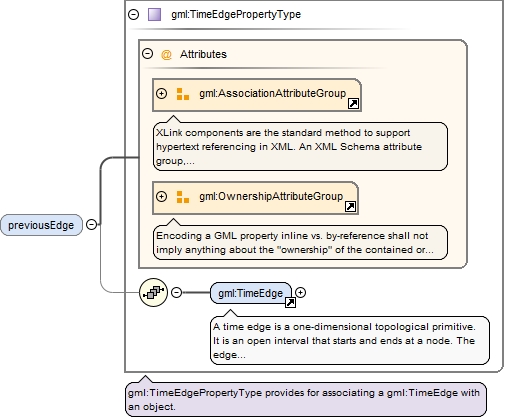Follow the reference arrow on gml:AssociationAttributeGroup
Viewport: 505px width, 420px height.
pyautogui.click(x=353, y=104)
